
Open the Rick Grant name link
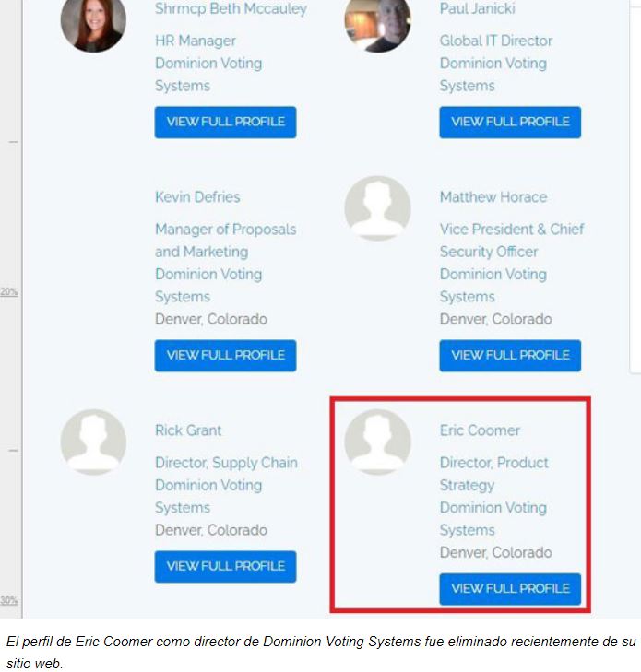pos(188,430)
